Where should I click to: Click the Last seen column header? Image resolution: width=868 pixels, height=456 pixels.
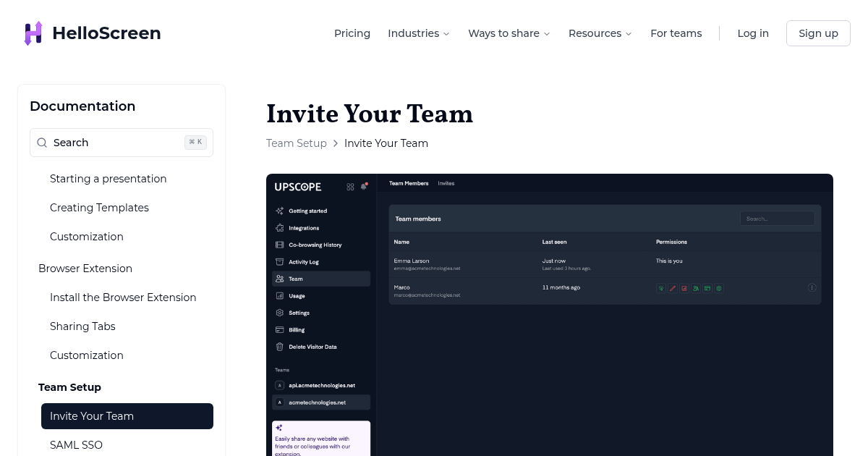[x=555, y=242]
